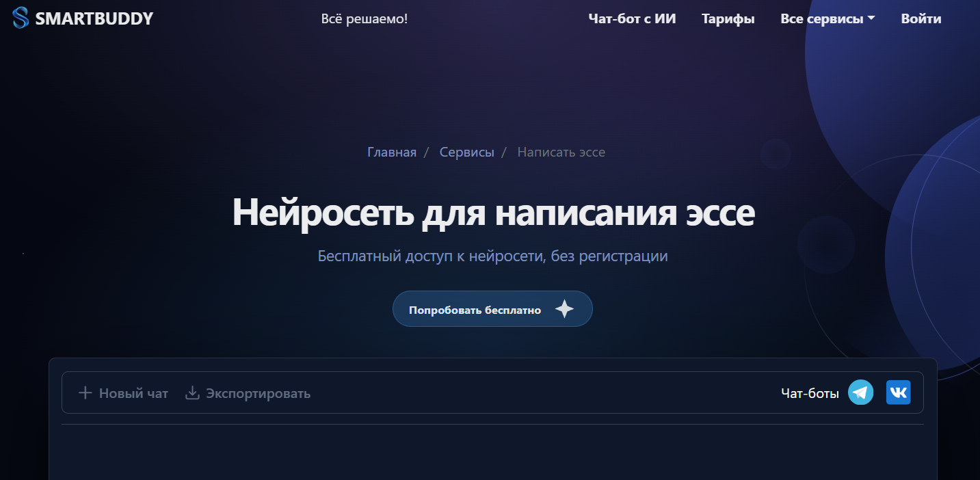Click the Нейросеть для написания эссе heading

coord(494,213)
